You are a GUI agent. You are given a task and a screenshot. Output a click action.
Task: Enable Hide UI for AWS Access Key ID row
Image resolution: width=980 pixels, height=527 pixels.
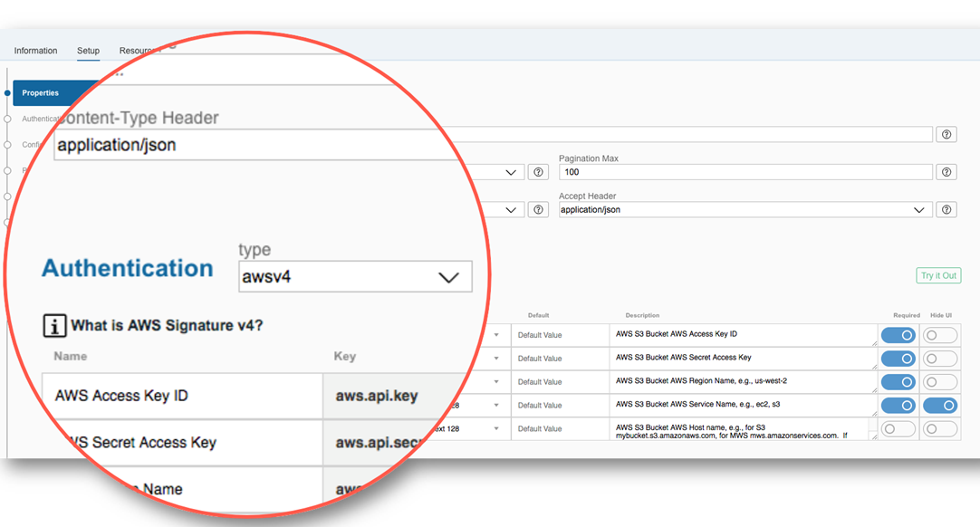(x=941, y=335)
